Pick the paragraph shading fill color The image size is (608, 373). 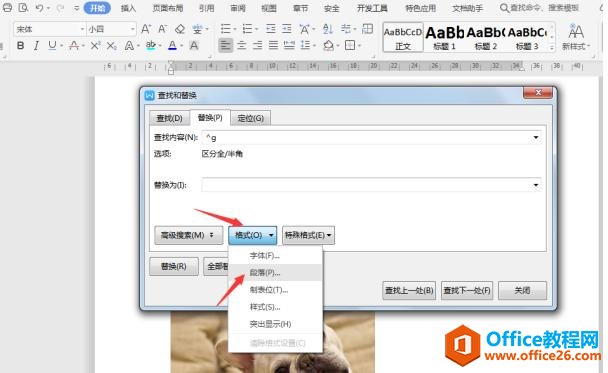click(x=328, y=46)
